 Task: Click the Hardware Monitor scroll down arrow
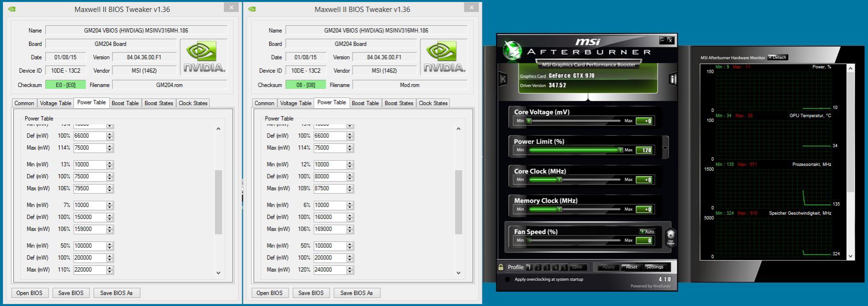pos(850,256)
